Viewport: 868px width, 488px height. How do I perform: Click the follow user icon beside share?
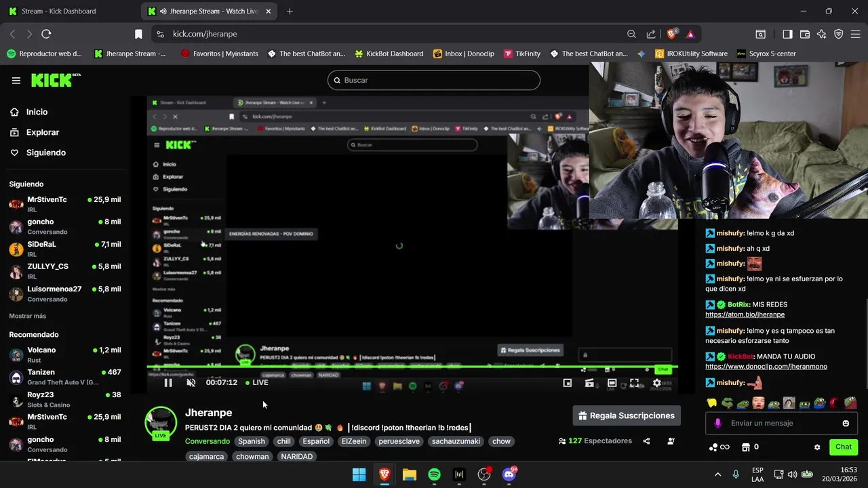point(671,441)
